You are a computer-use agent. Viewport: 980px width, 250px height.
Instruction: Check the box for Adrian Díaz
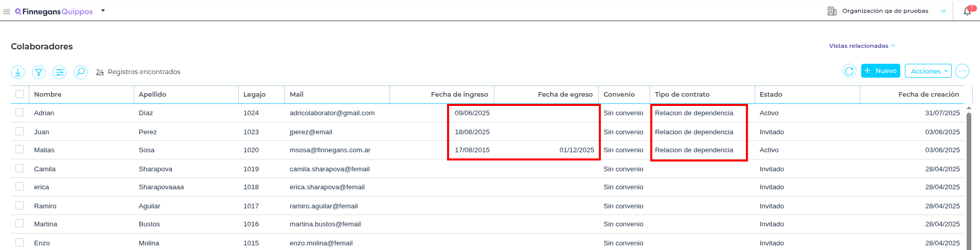coord(20,113)
